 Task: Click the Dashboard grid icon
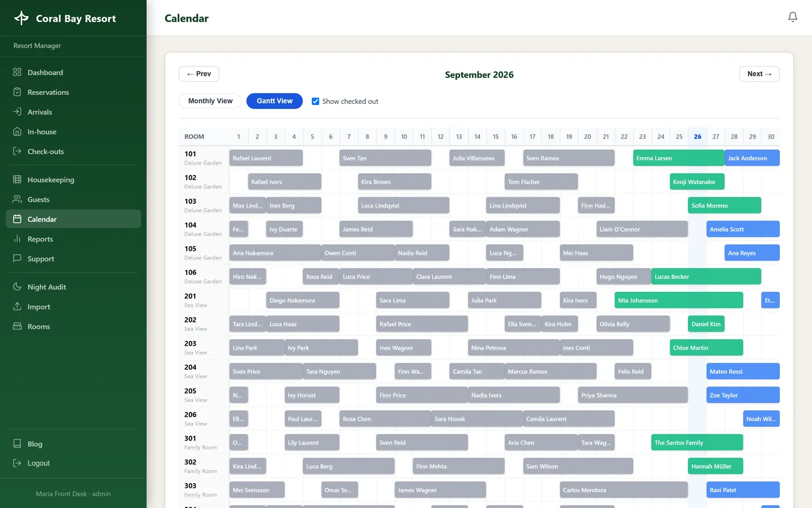pyautogui.click(x=17, y=72)
